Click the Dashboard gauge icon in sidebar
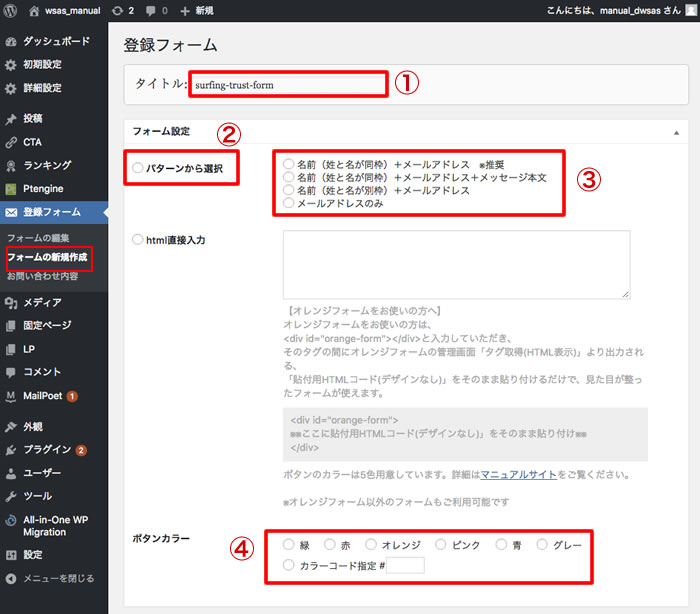The image size is (700, 614). point(11,42)
